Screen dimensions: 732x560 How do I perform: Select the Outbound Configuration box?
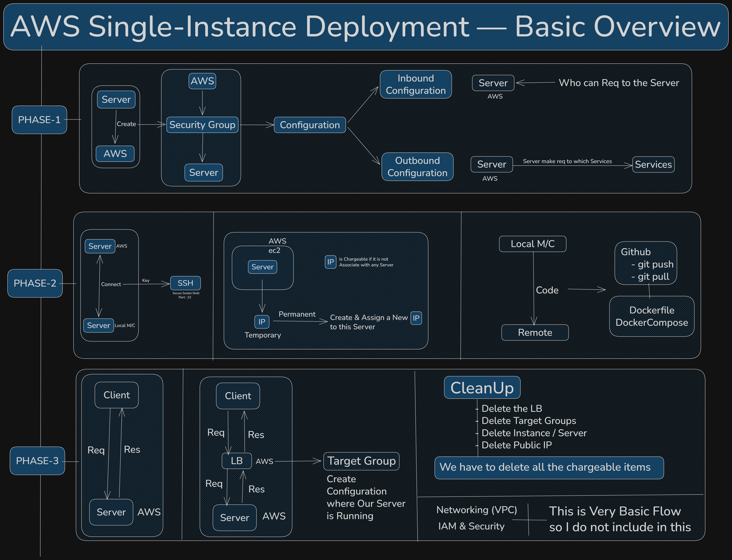click(x=418, y=167)
